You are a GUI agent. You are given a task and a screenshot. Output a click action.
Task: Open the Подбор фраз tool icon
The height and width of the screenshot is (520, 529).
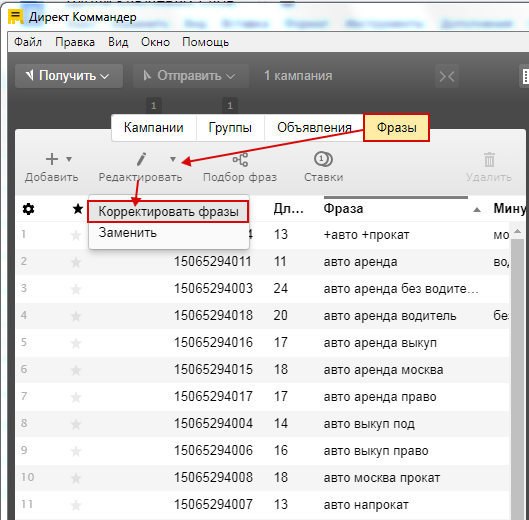(x=241, y=159)
